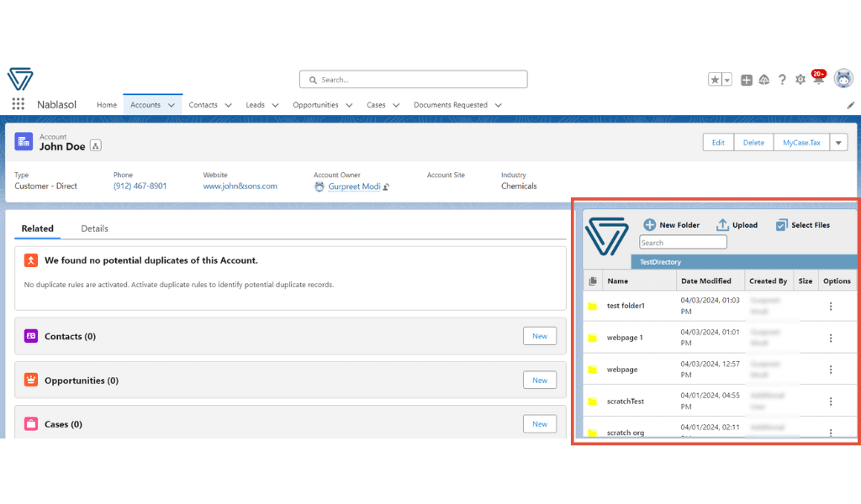The width and height of the screenshot is (861, 504).
Task: Open the Options menu for scratchTest
Action: pyautogui.click(x=831, y=401)
